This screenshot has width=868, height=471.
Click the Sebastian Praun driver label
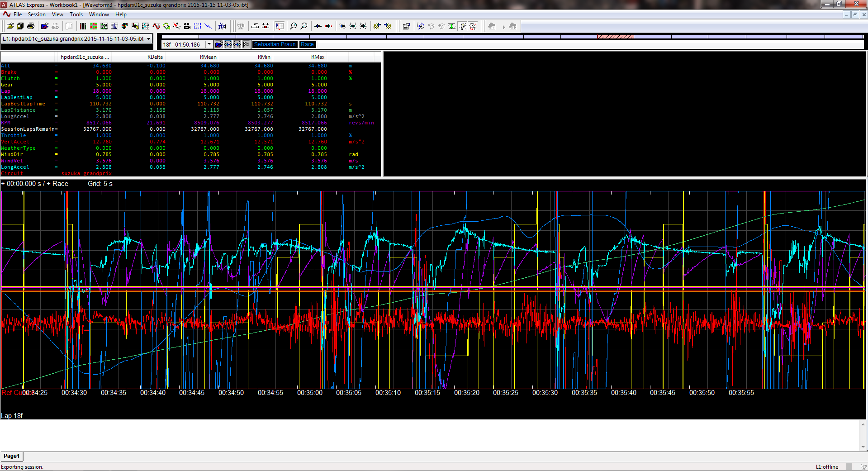pyautogui.click(x=275, y=44)
